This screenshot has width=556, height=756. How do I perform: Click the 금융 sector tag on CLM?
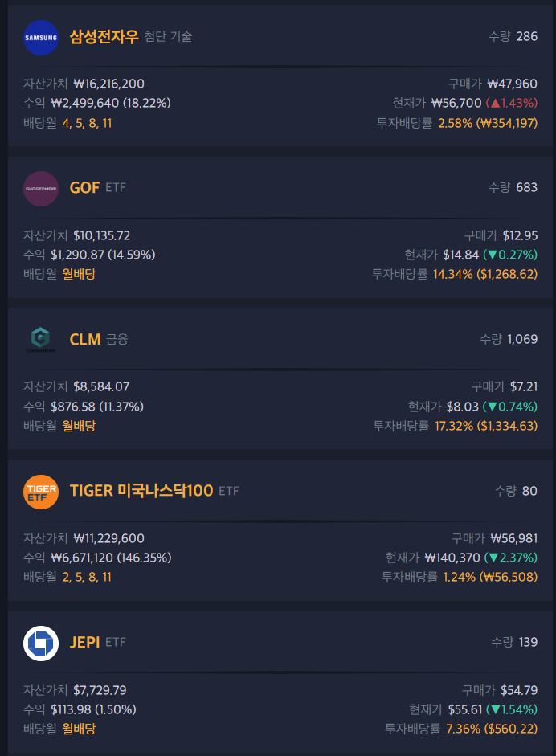click(117, 340)
